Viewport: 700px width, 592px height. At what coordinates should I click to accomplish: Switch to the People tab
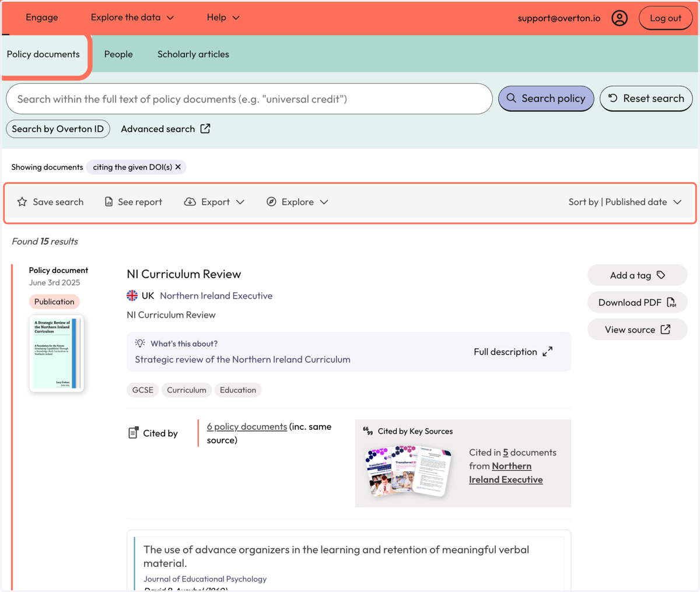coord(118,54)
